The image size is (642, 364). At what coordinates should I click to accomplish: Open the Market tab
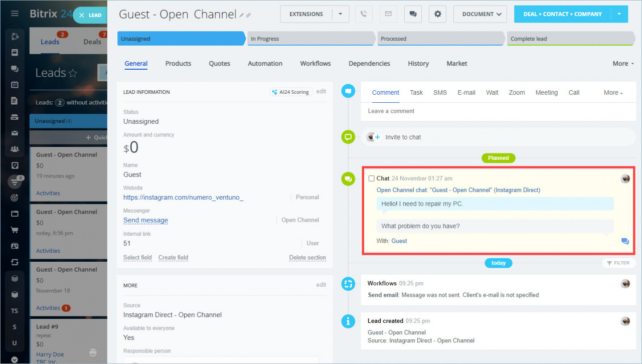pyautogui.click(x=457, y=64)
